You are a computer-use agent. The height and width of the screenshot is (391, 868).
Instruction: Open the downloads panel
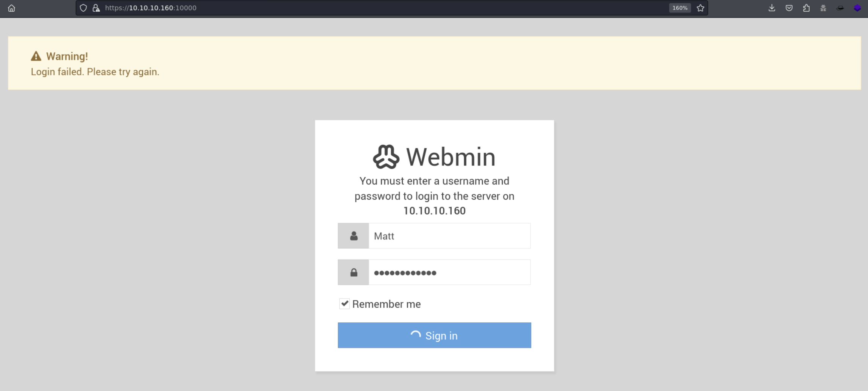(772, 8)
